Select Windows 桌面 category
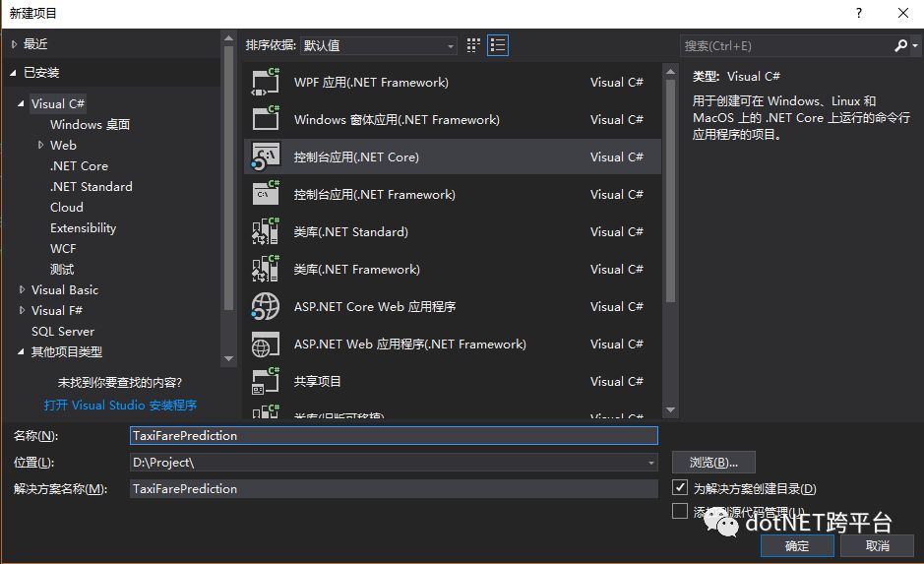 (90, 124)
